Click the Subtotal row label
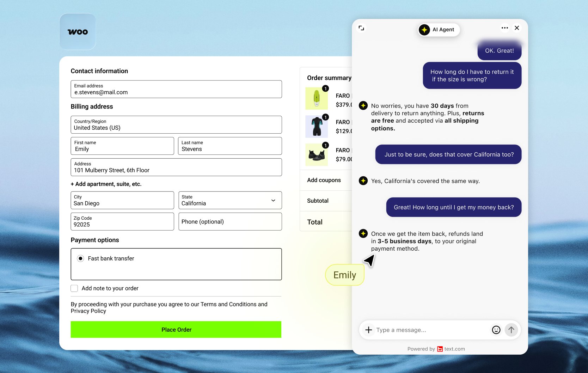The image size is (588, 373). pyautogui.click(x=318, y=201)
